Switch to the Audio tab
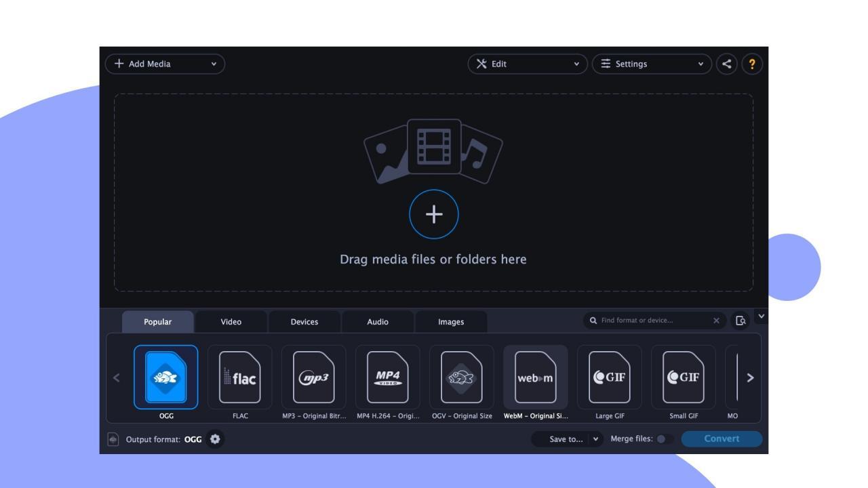Image resolution: width=868 pixels, height=488 pixels. coord(378,321)
